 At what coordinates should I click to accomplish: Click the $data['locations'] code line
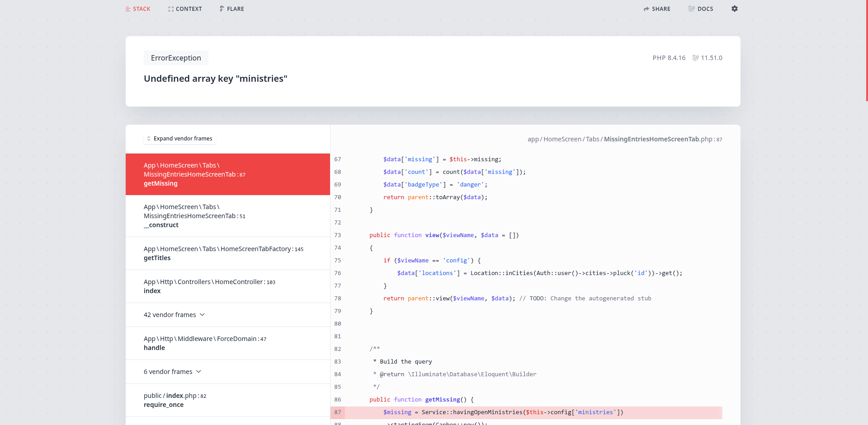[x=540, y=273]
